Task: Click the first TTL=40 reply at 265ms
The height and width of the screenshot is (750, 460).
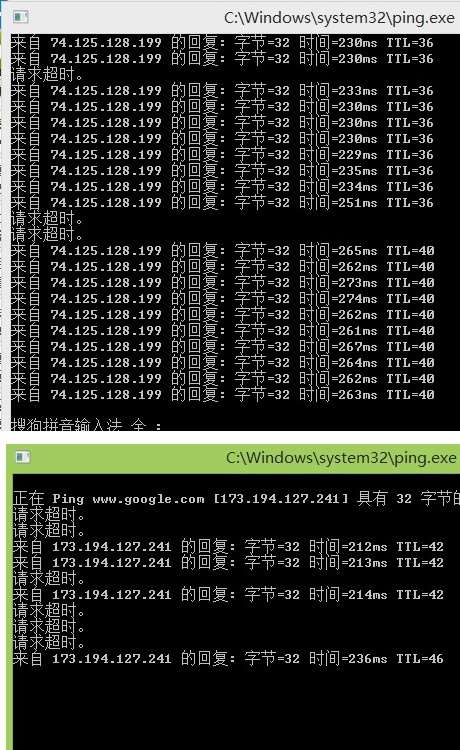Action: [x=222, y=251]
